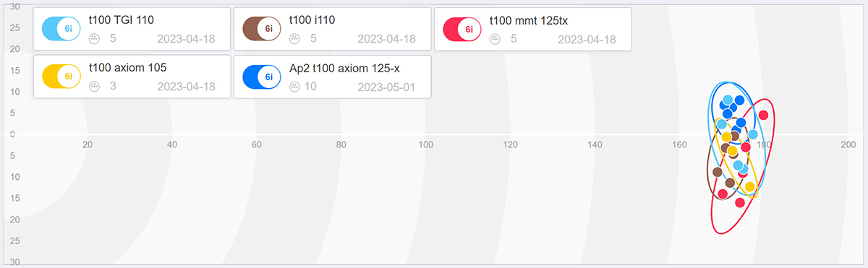Click the t100 axiom 105 title text

click(127, 68)
